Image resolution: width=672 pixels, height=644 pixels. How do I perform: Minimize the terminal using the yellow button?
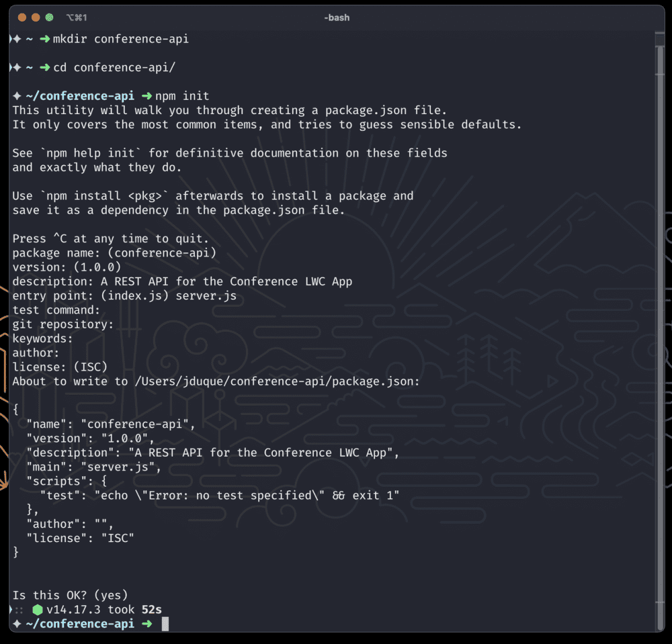(36, 17)
